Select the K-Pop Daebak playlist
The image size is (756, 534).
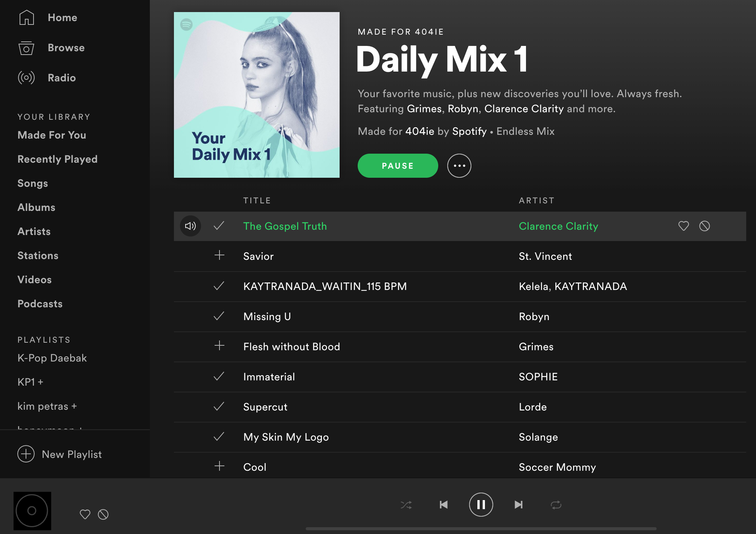(52, 357)
